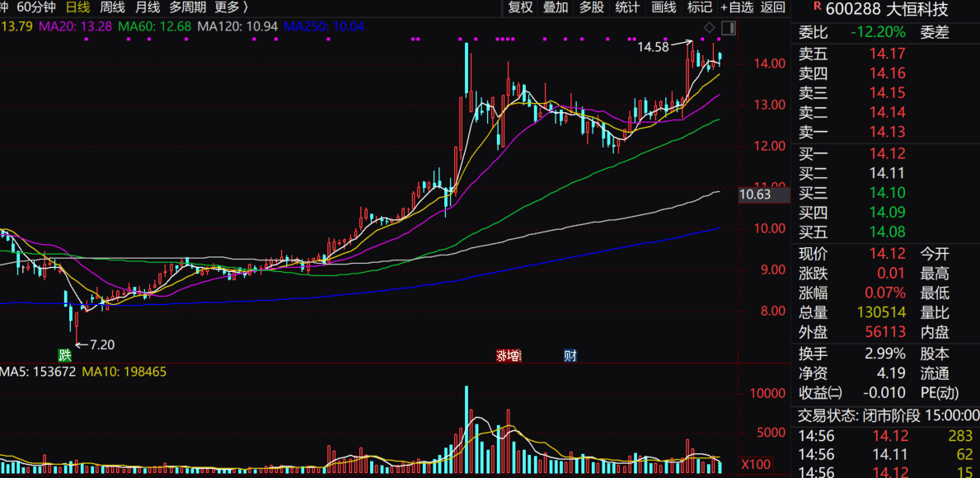The image size is (980, 478).
Task: Click the 7.20 low price annotation
Action: [x=101, y=344]
